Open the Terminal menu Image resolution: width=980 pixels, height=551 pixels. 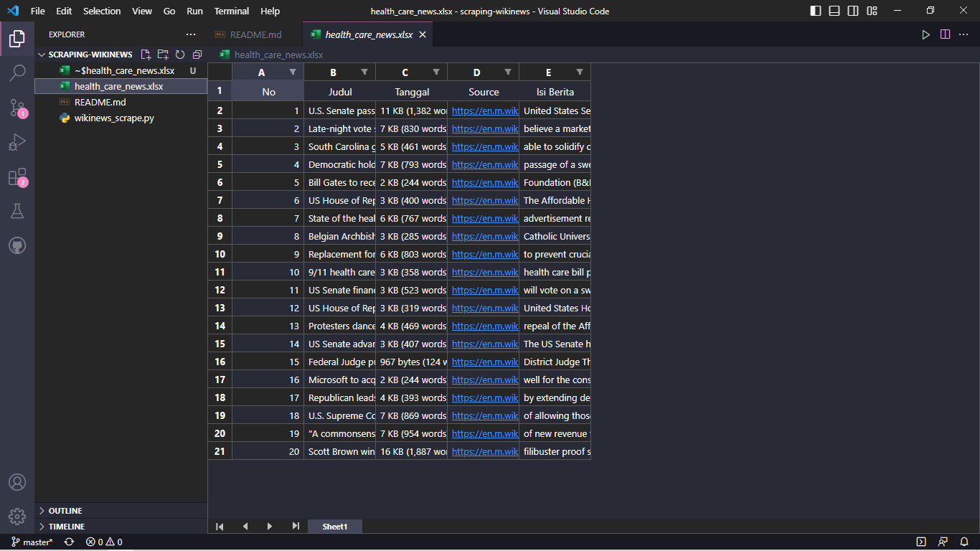click(231, 11)
